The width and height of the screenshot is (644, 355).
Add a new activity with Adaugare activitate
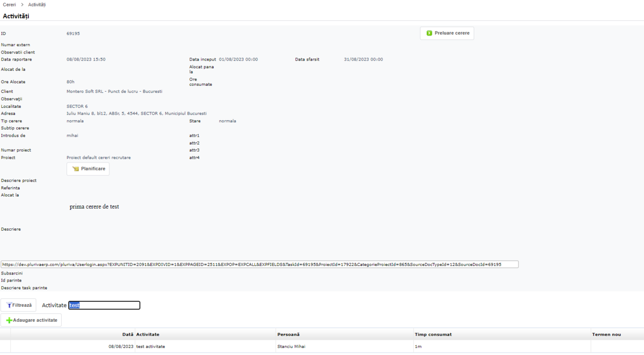(35, 320)
